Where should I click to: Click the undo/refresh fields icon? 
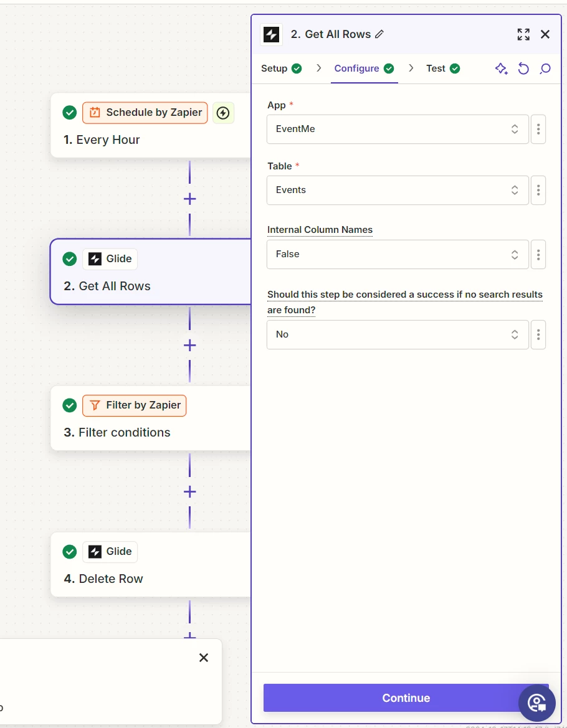pyautogui.click(x=523, y=69)
